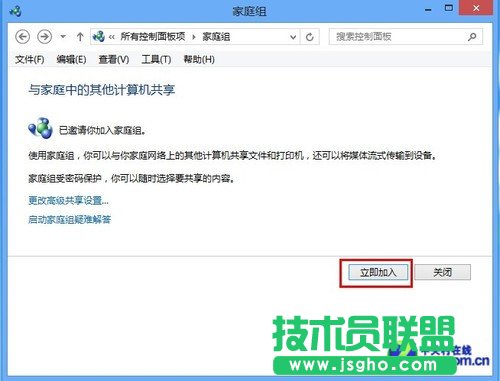Click the HomeGroup icon in the address bar

(x=99, y=36)
